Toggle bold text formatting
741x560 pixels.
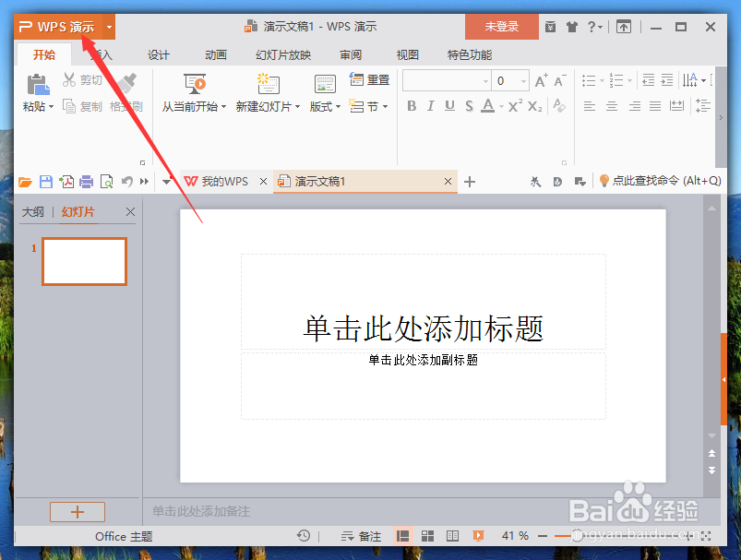(411, 107)
